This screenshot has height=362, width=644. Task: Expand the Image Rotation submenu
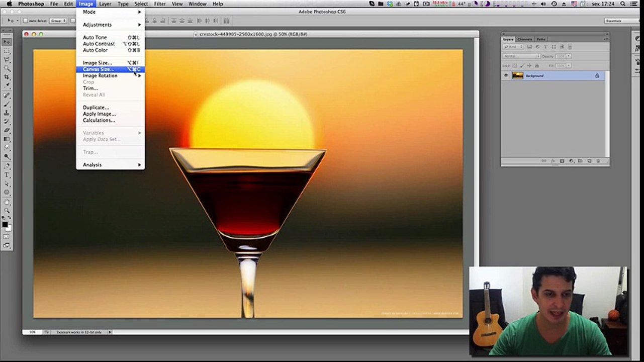pos(110,75)
